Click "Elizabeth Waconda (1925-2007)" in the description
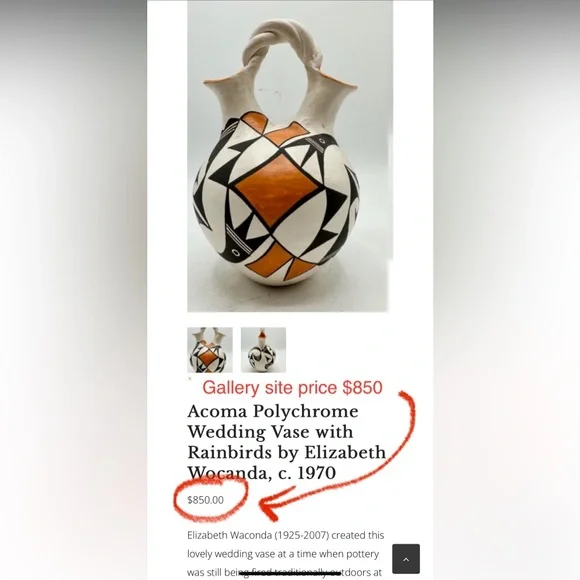580x580 pixels. click(x=258, y=535)
